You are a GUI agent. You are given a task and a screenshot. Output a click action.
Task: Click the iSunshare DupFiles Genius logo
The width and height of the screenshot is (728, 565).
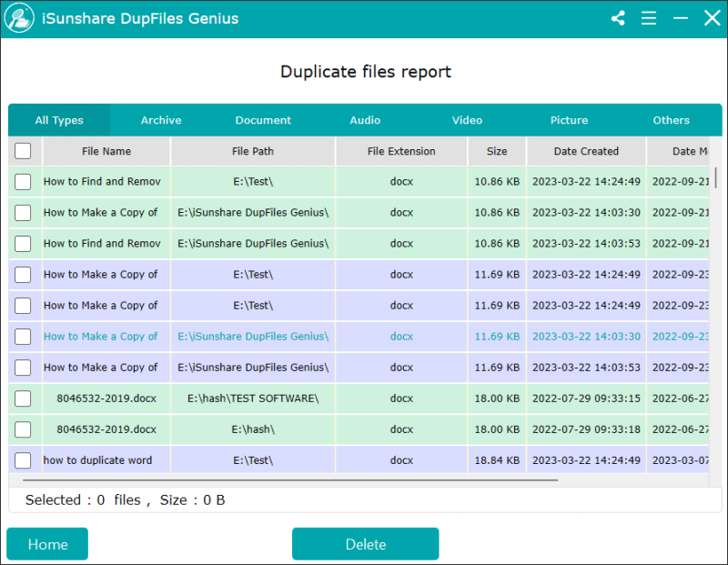(19, 17)
